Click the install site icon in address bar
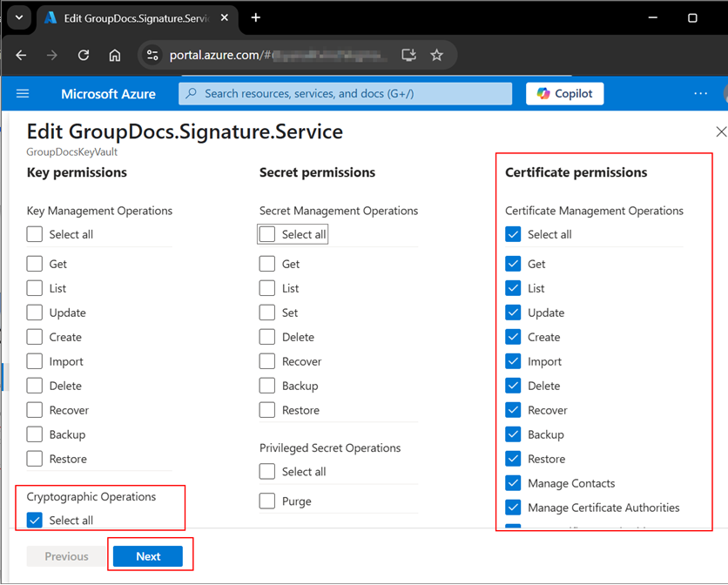Viewport: 728px width, 585px height. point(408,54)
